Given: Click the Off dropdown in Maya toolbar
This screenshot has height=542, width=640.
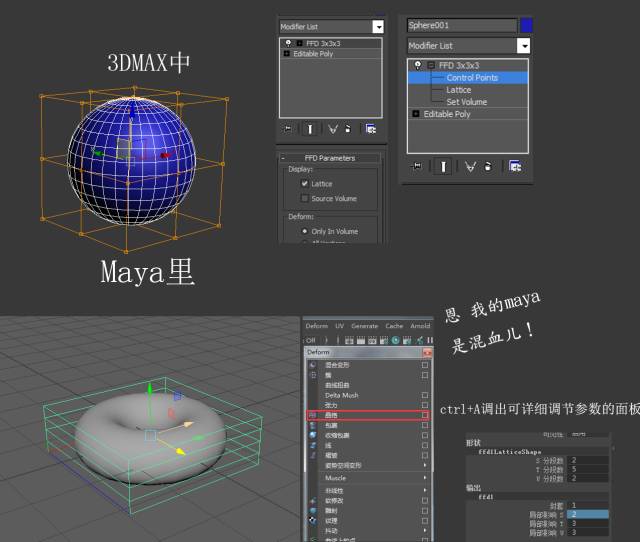Looking at the screenshot, I should (317, 340).
